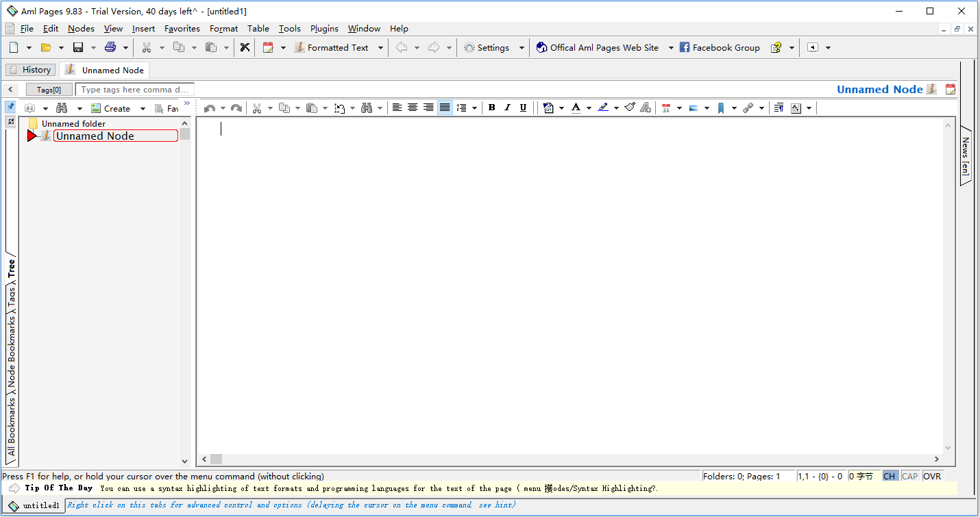Click the Tags[0] button
The image size is (980, 517).
[49, 90]
